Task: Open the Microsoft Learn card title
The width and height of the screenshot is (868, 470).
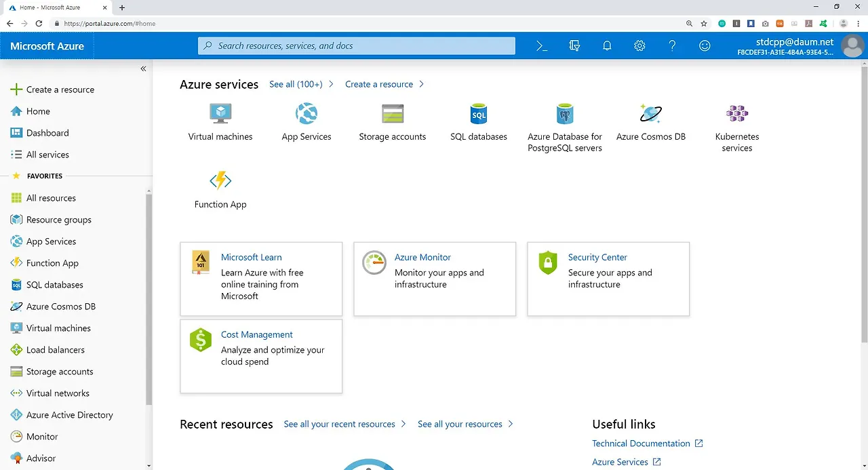Action: [252, 257]
